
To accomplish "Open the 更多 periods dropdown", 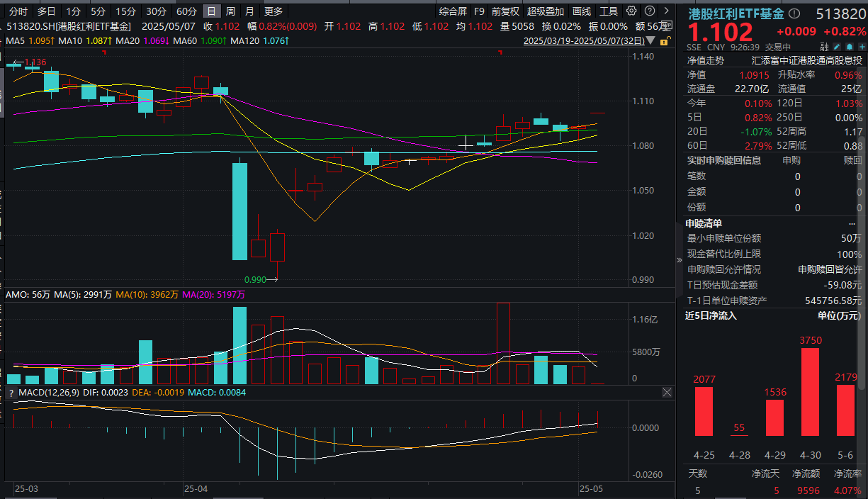I will [273, 11].
